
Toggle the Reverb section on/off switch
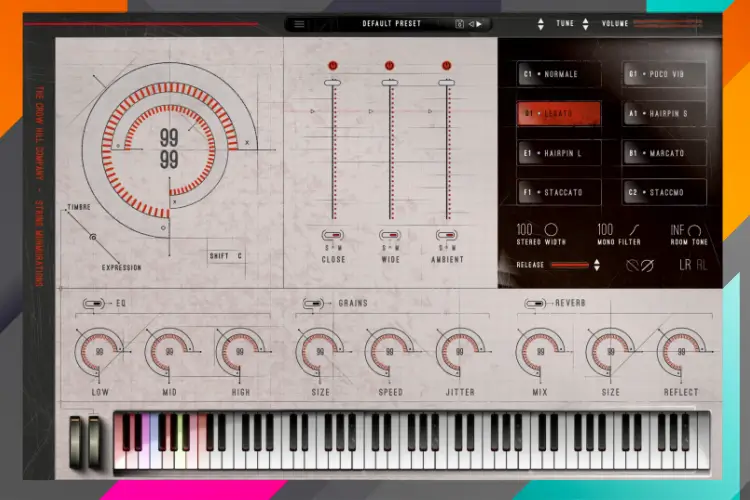point(535,303)
